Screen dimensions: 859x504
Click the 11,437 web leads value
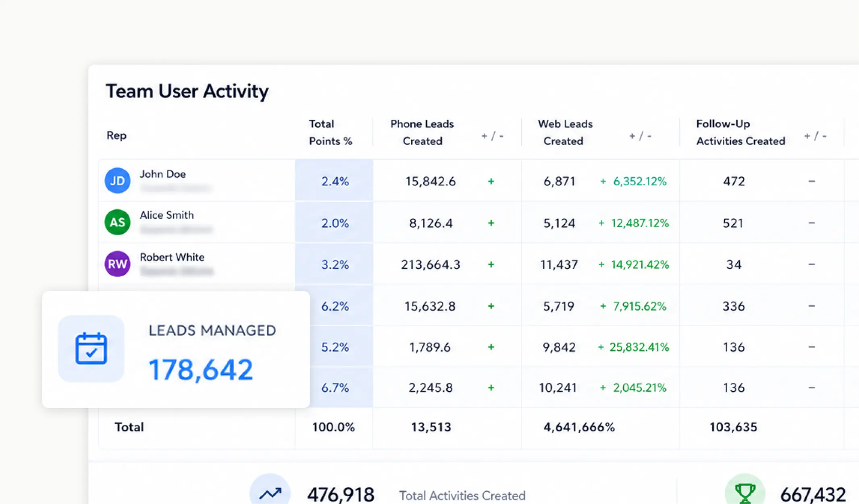(559, 264)
